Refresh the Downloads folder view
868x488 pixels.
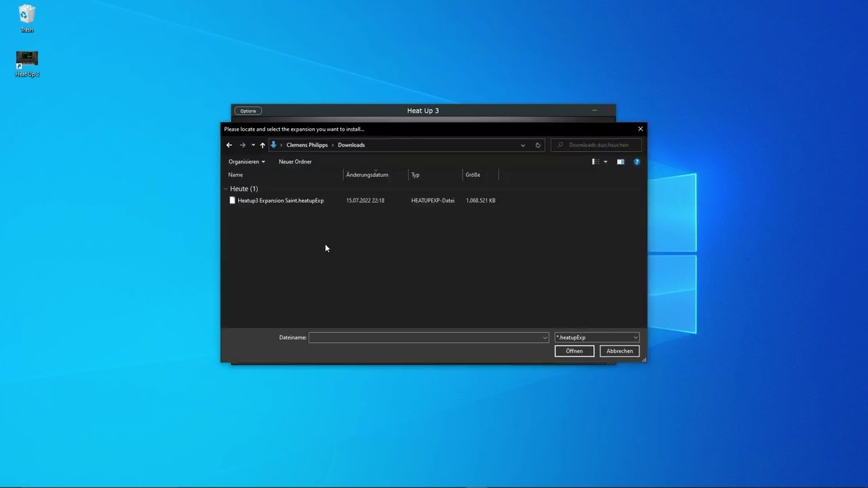tap(538, 145)
